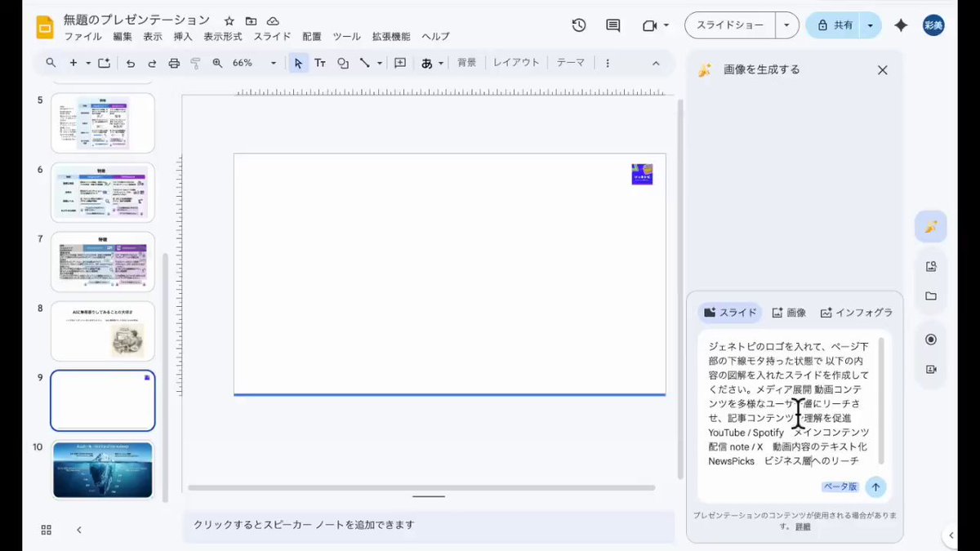
Task: Switch to grid view of slides
Action: [47, 530]
